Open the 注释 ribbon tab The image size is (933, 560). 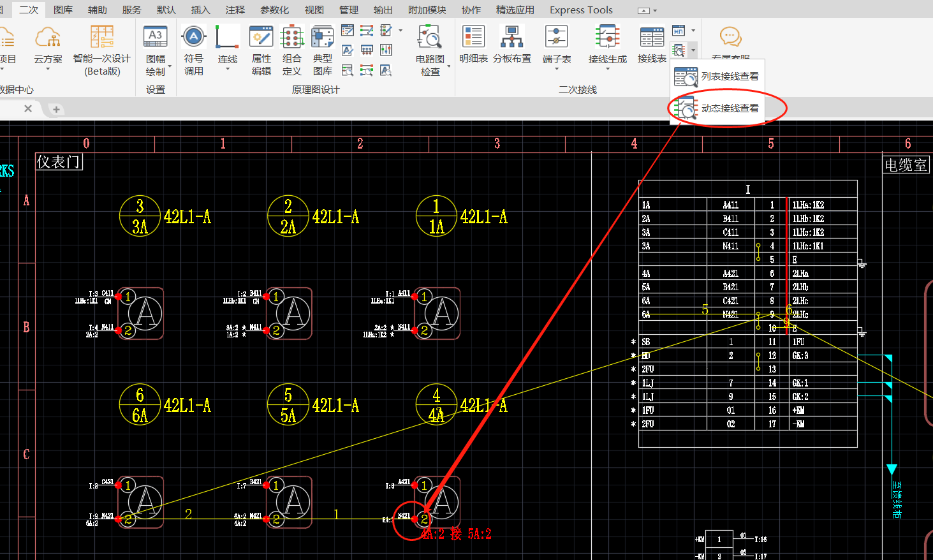pyautogui.click(x=235, y=10)
